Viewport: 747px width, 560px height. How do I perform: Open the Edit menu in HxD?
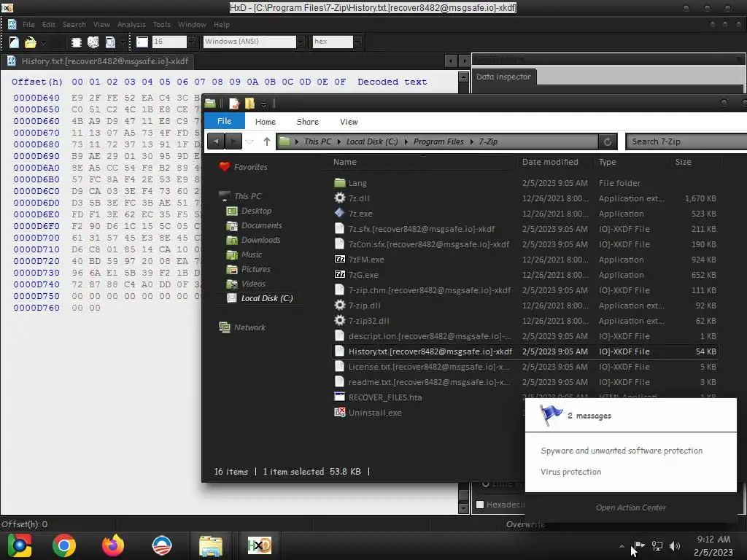(49, 24)
